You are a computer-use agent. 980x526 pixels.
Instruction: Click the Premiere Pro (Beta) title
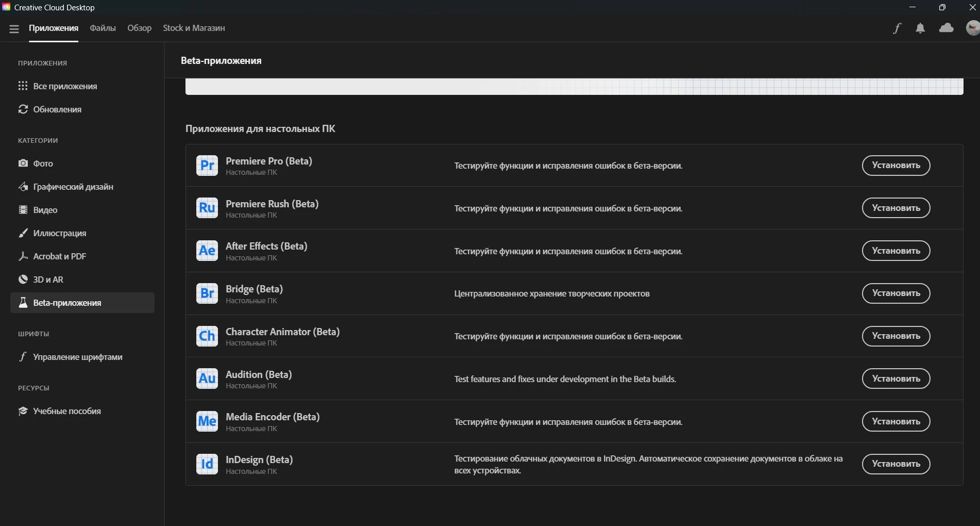(269, 161)
